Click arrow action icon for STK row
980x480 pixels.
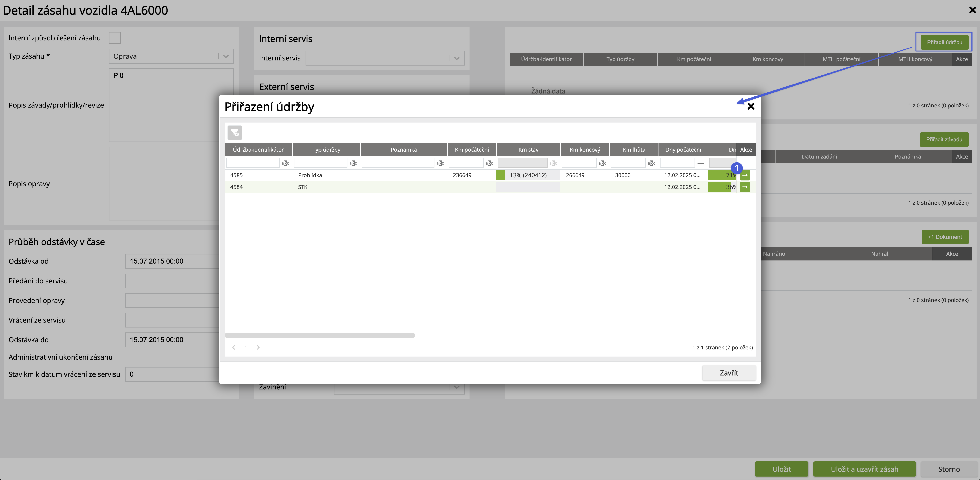click(745, 187)
